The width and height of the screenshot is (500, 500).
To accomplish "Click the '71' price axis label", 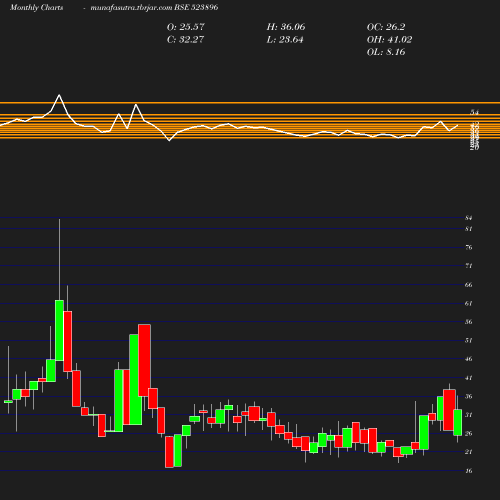I will tap(469, 266).
